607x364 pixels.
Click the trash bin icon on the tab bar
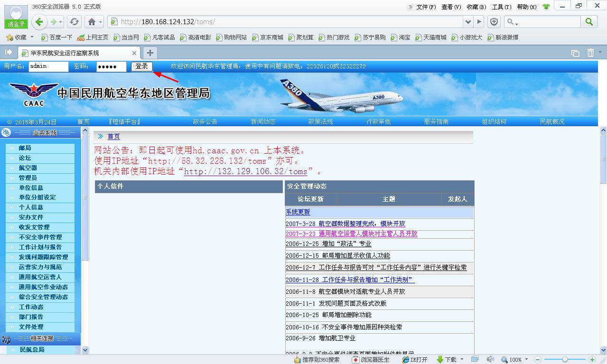pos(590,53)
